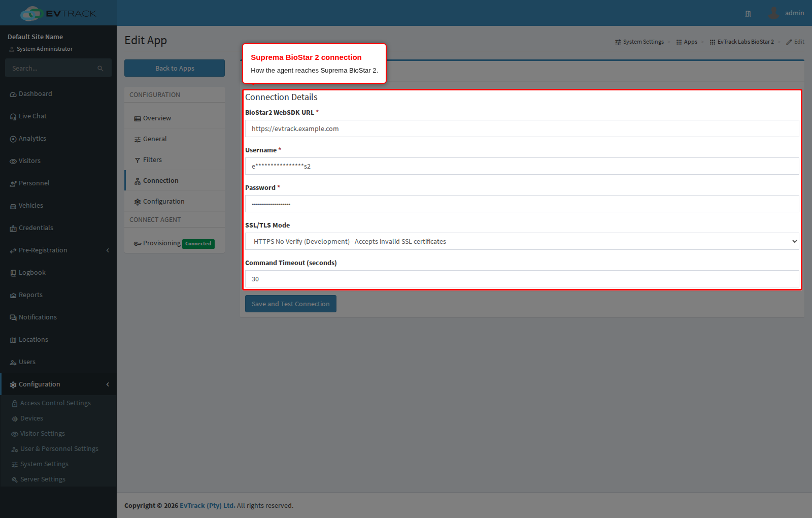Click the EvTrack logo
This screenshot has height=518, width=812.
click(58, 13)
